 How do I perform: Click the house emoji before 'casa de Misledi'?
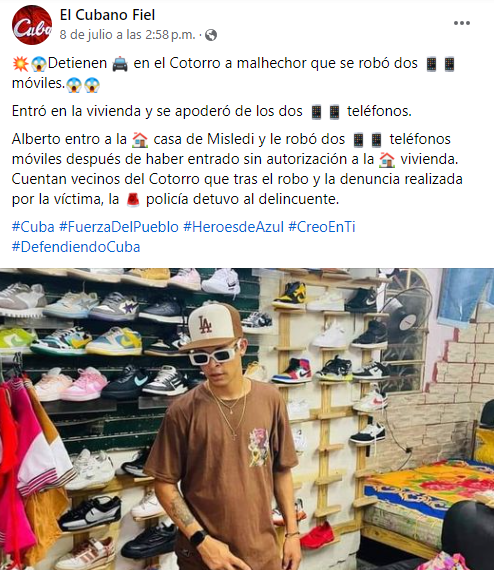(x=140, y=140)
